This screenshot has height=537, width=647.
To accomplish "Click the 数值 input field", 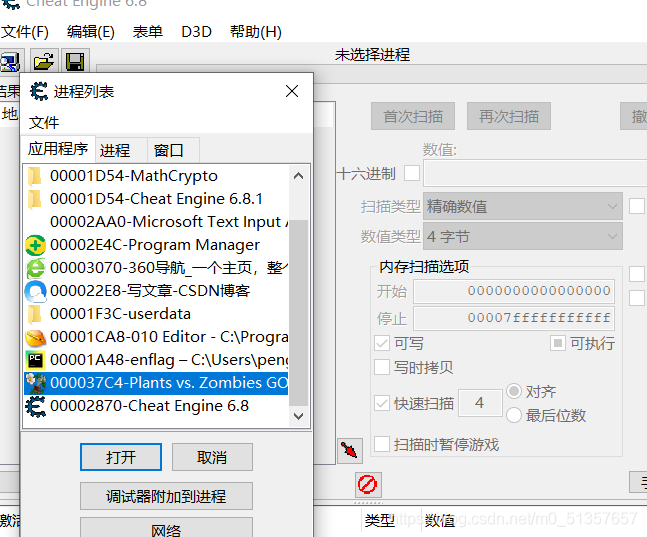I will click(535, 173).
